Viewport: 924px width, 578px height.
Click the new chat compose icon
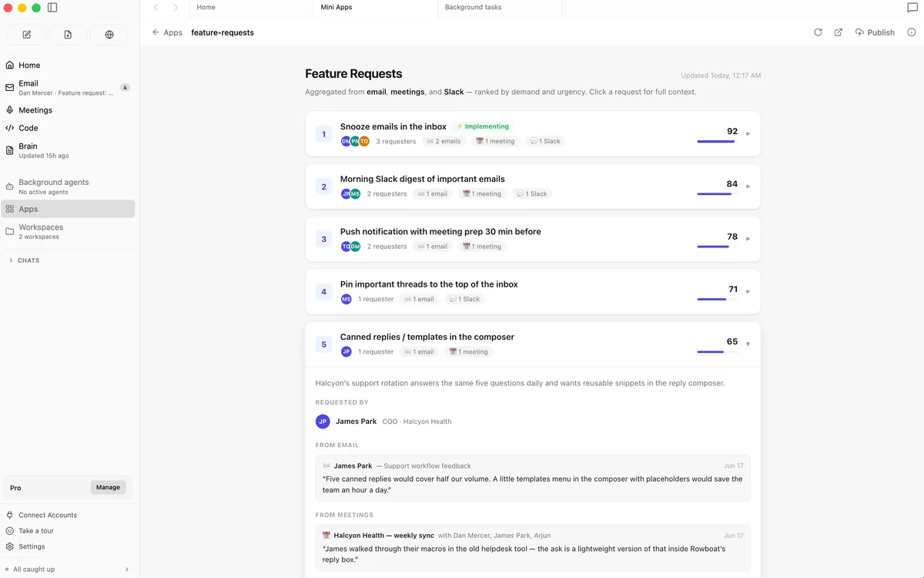pos(27,35)
